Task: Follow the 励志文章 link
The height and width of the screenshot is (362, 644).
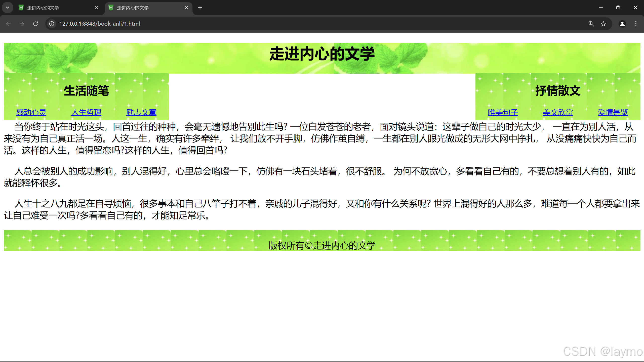Action: coord(141,112)
